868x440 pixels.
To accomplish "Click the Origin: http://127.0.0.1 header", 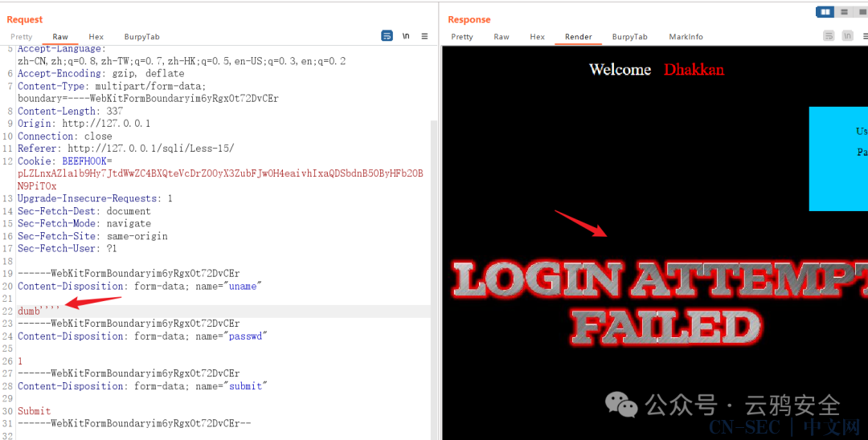I will tap(84, 124).
